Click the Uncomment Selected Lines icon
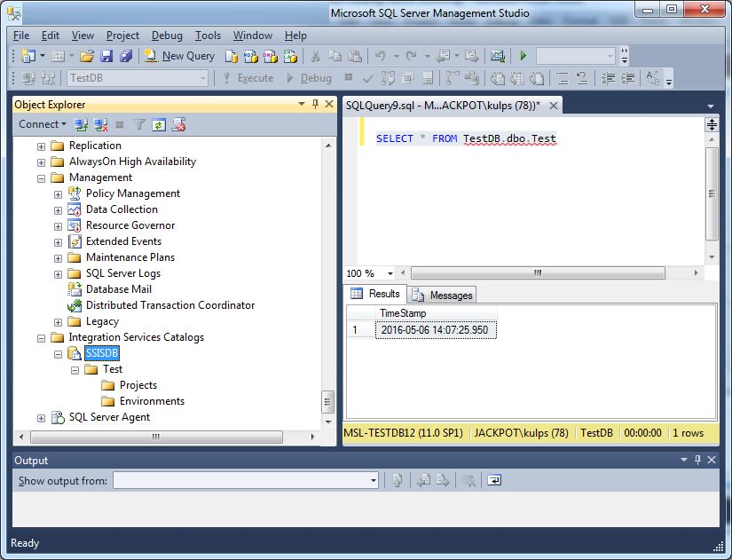The height and width of the screenshot is (560, 732). (x=582, y=78)
